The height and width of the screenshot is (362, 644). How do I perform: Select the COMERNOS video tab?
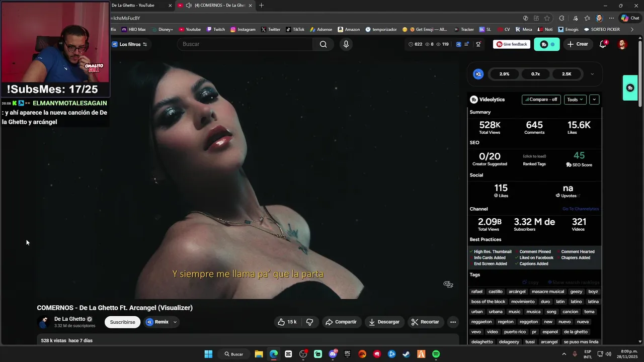[x=215, y=6]
